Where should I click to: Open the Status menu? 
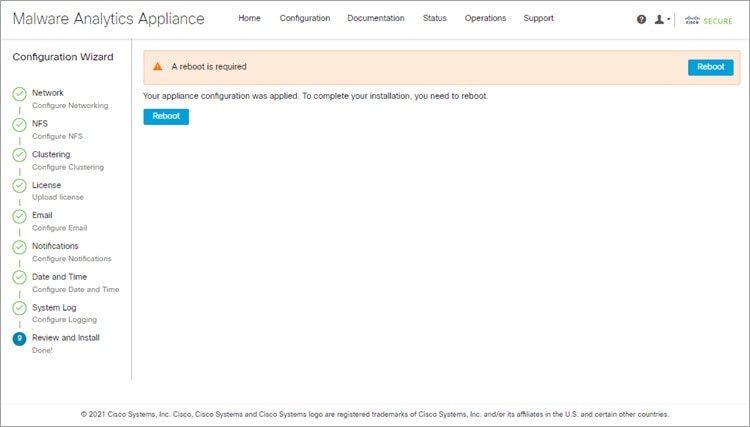[434, 18]
